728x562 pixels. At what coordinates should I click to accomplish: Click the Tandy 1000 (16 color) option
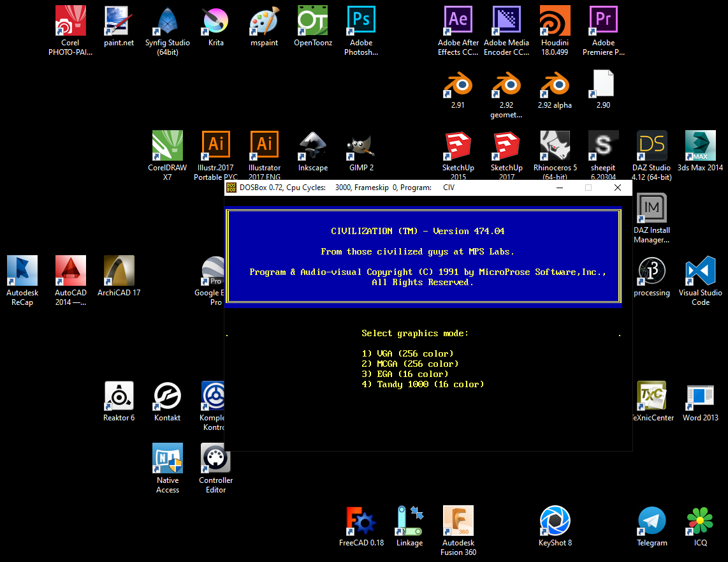(423, 384)
